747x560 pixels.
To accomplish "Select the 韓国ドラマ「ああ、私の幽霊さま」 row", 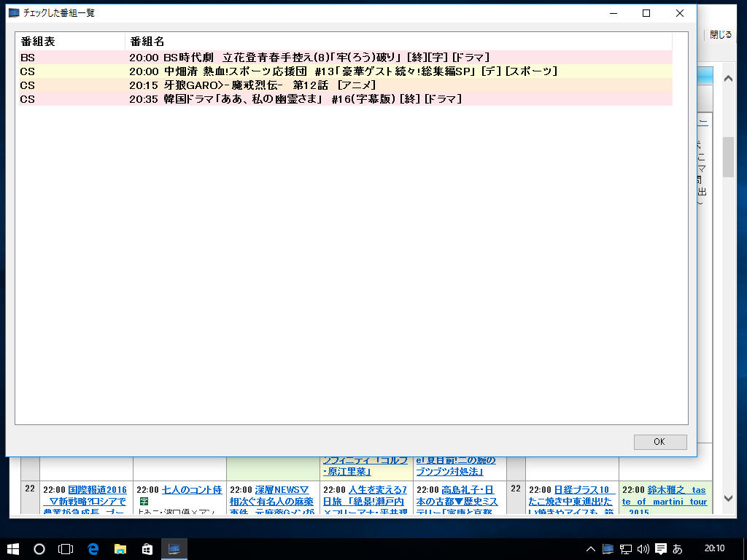I will click(x=345, y=99).
